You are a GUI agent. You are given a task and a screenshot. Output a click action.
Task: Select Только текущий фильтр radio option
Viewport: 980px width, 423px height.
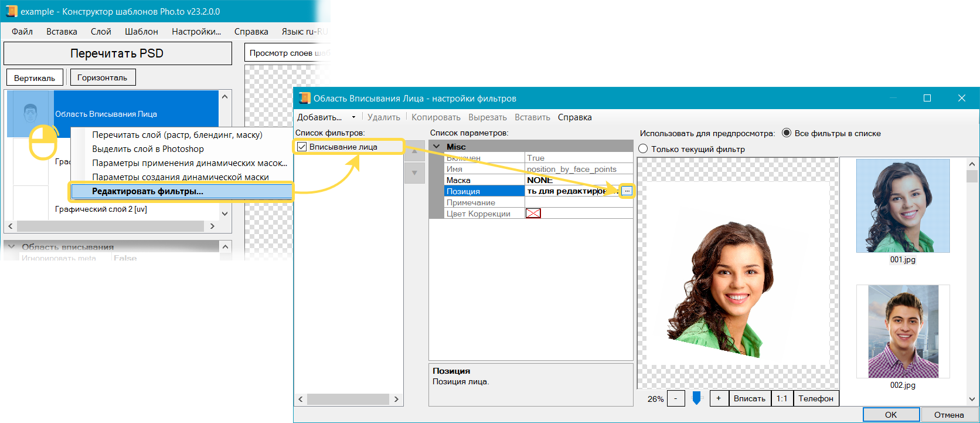pos(643,149)
